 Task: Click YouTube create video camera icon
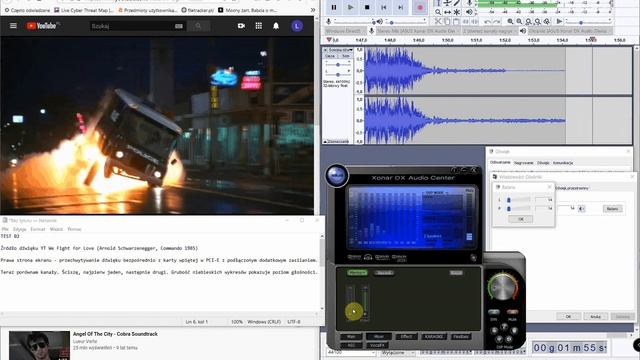[x=241, y=26]
